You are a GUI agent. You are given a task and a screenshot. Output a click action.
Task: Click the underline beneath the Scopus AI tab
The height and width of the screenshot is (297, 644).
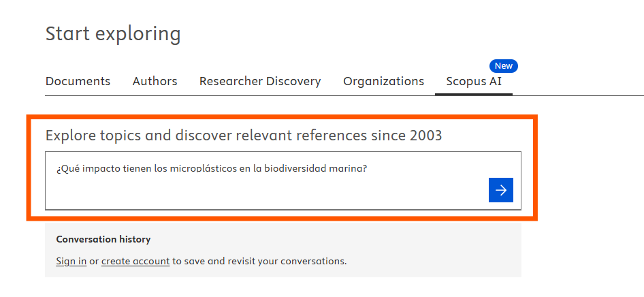click(x=474, y=94)
